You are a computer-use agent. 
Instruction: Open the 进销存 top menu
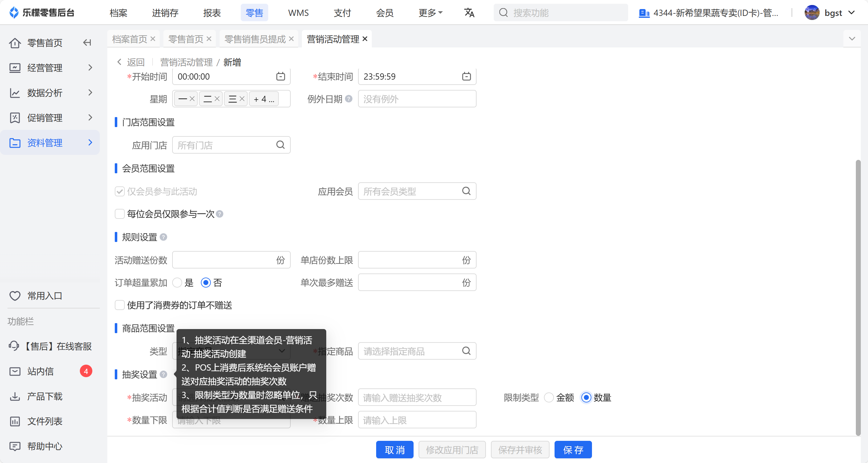tap(165, 13)
